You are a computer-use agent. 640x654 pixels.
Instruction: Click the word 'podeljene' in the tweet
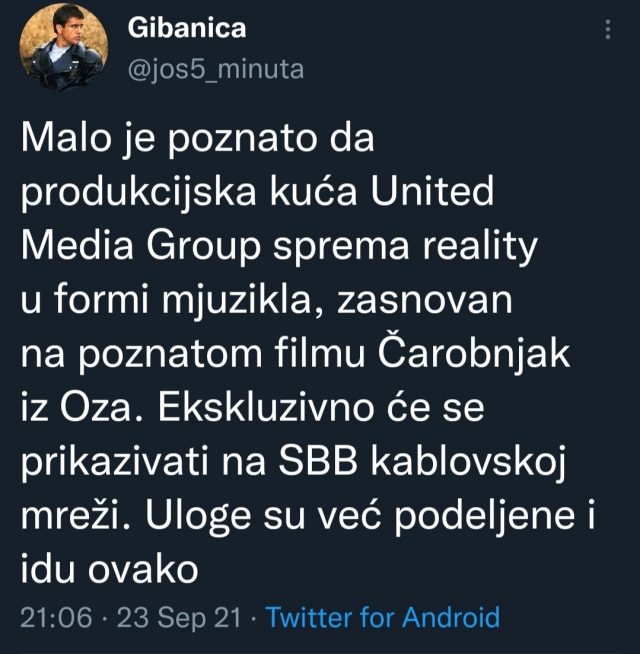point(485,516)
